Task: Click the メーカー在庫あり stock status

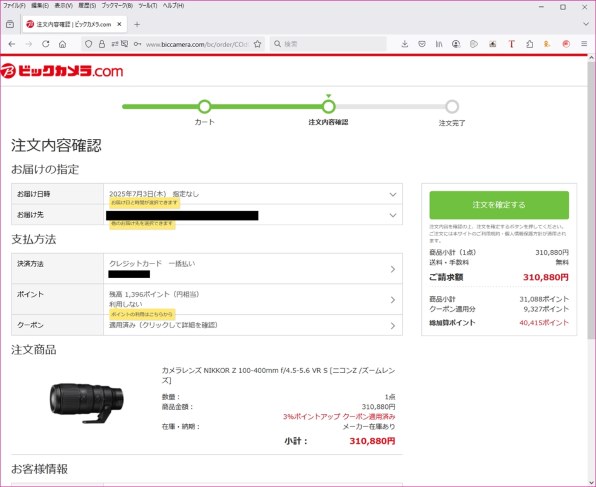Action: click(x=369, y=427)
